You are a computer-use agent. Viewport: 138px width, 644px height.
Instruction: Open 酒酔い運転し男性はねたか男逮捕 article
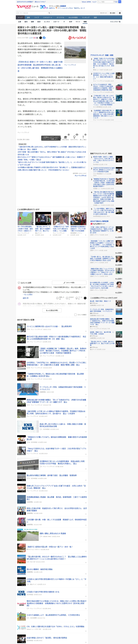click(53, 533)
